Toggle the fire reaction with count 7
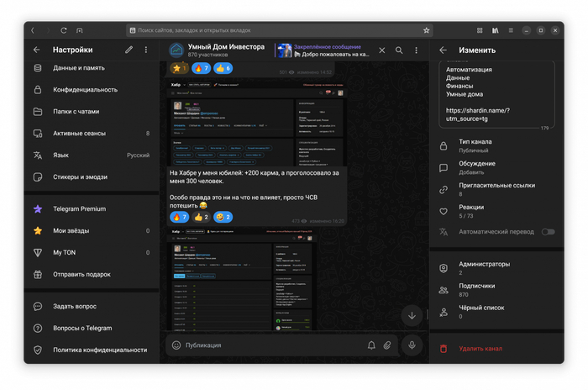588x390 pixels. click(x=201, y=68)
